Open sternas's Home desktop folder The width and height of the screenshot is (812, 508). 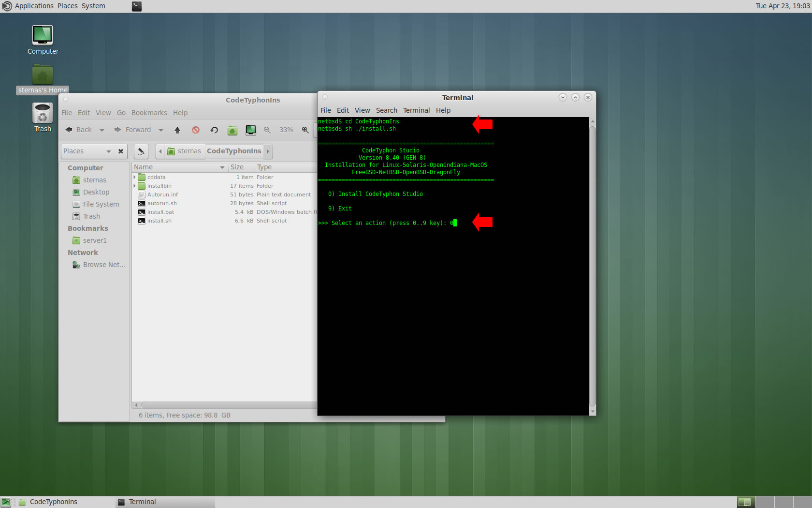(x=43, y=79)
